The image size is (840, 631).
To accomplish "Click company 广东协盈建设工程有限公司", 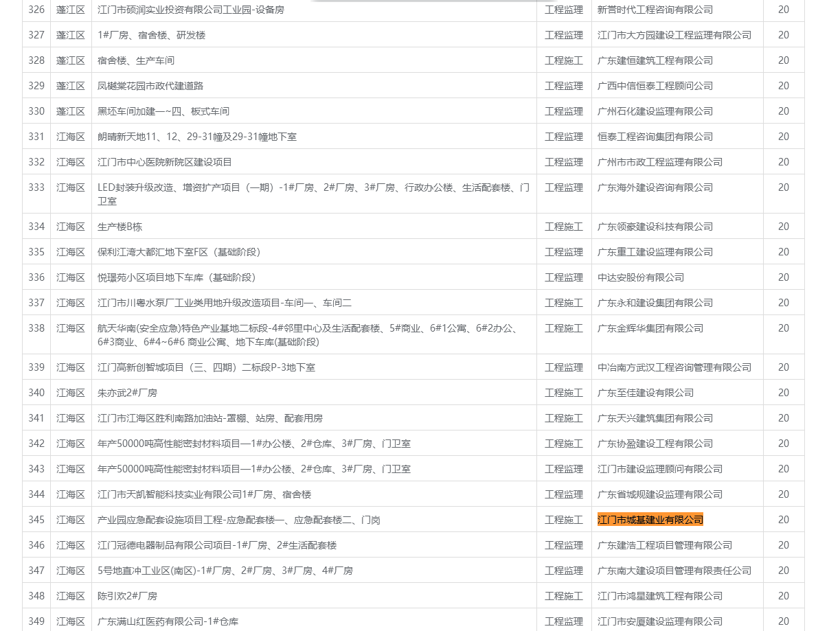I will point(655,444).
